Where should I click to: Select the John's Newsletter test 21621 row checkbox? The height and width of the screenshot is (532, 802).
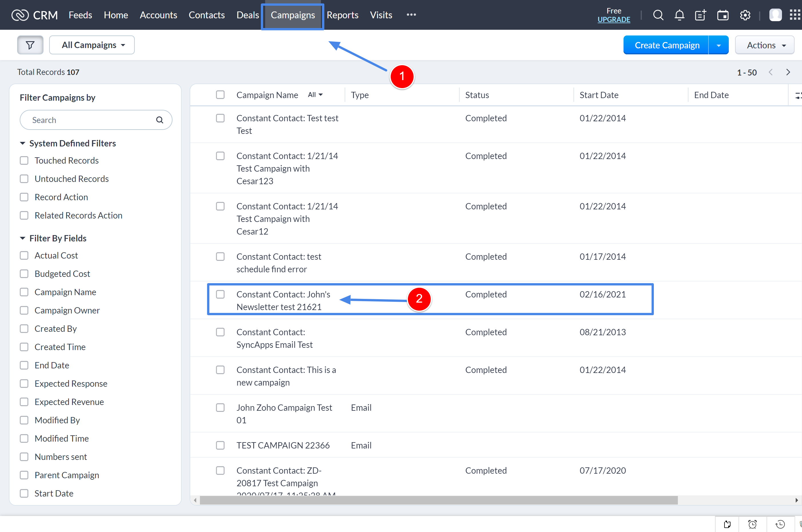click(220, 294)
